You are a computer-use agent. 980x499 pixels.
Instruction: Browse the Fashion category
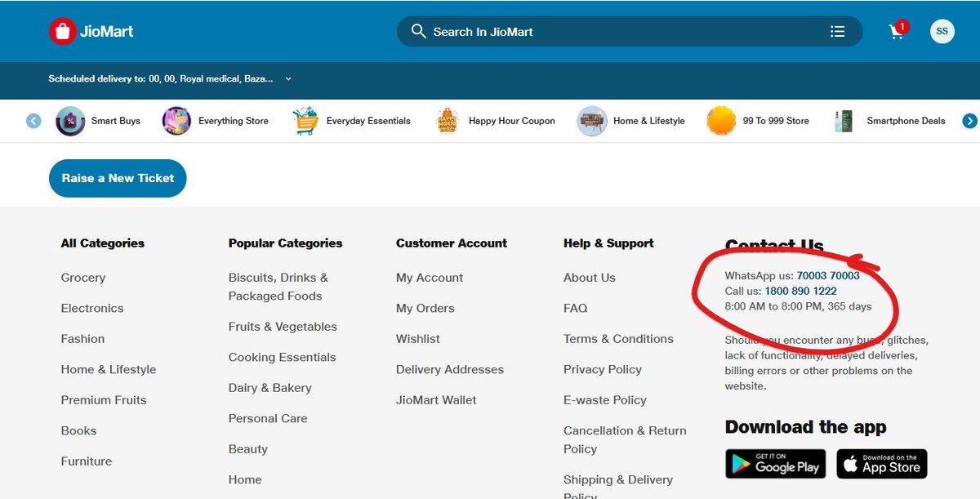click(82, 339)
